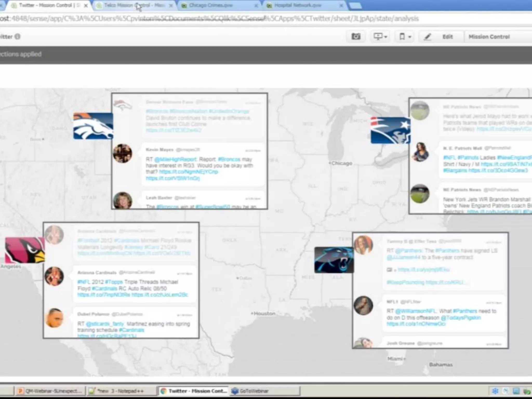The width and height of the screenshot is (532, 399).
Task: Click the Twitter - Mission Control taskbar button
Action: [x=193, y=391]
